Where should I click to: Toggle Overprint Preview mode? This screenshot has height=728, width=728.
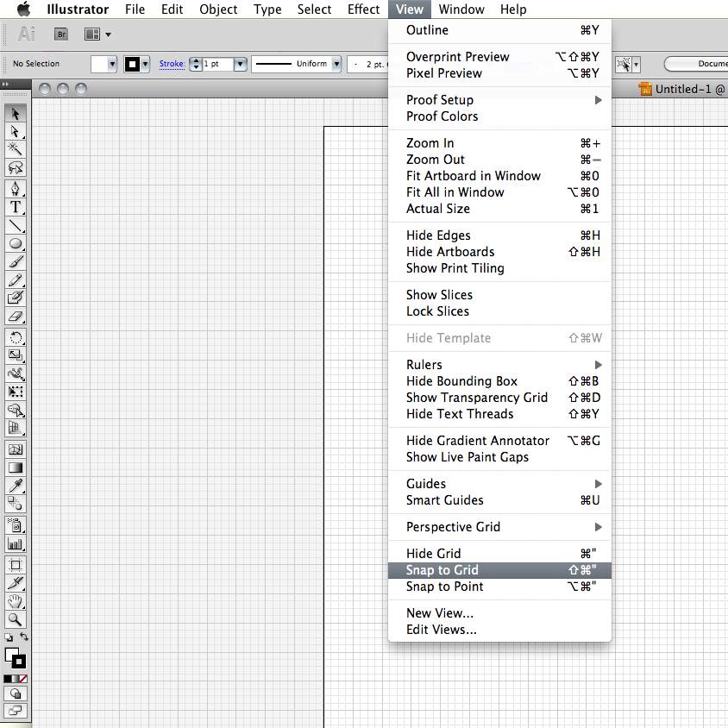click(499, 57)
